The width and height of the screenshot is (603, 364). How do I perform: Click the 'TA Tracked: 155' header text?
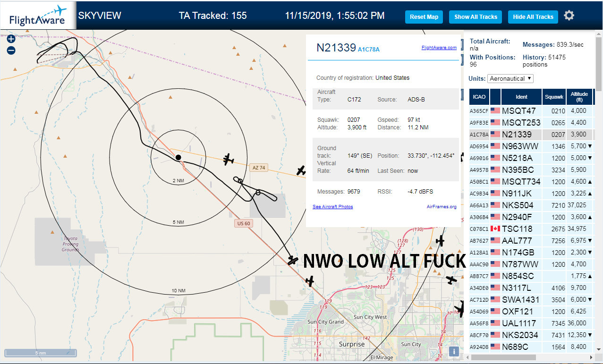coord(212,16)
